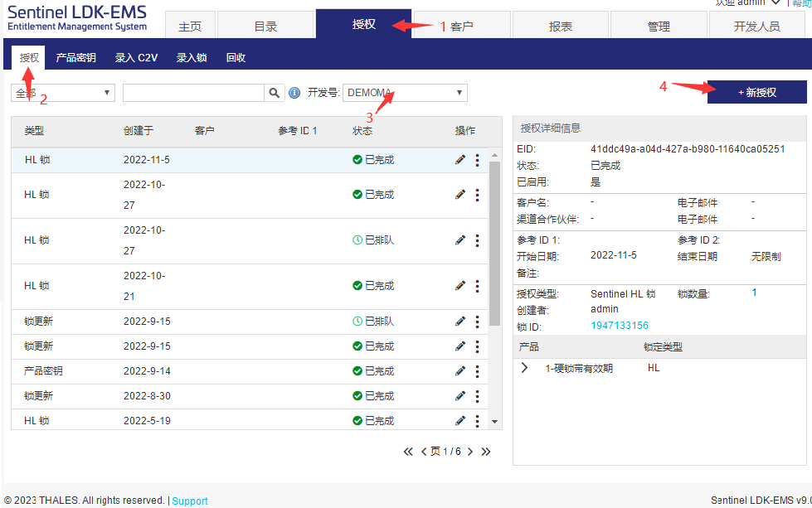The height and width of the screenshot is (508, 812).
Task: Go to the next page arrow
Action: (x=469, y=452)
